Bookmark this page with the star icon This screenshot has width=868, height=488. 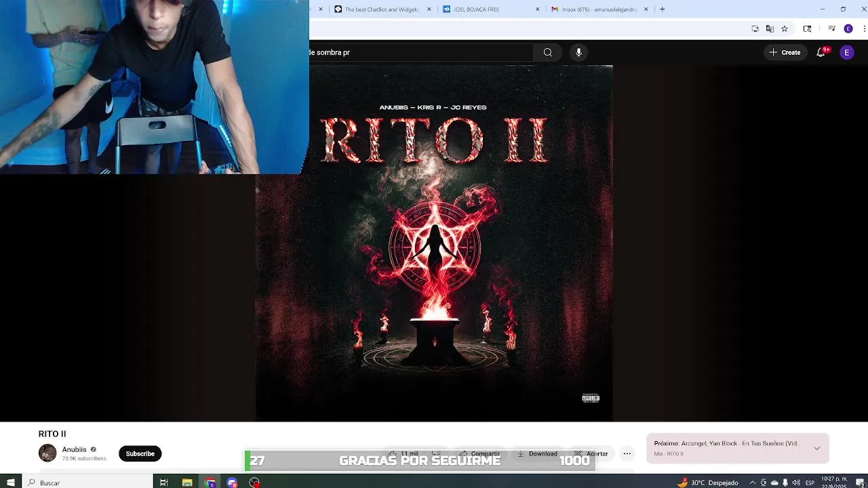785,28
